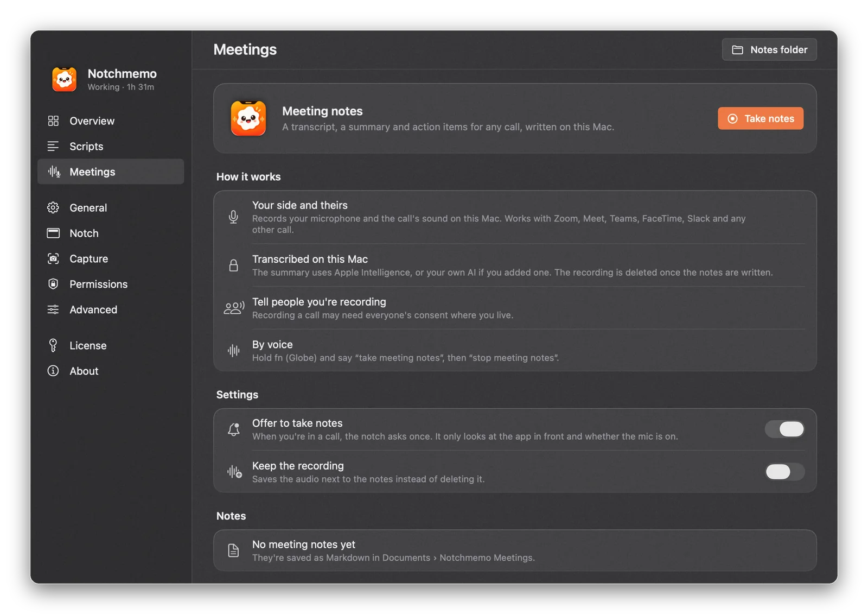868x614 pixels.
Task: Click 'A transcript, a summary and action items' description
Action: 448,127
